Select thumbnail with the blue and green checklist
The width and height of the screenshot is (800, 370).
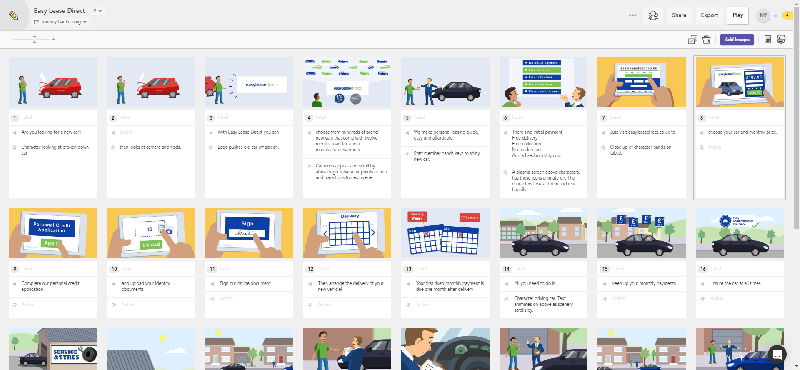[x=543, y=82]
